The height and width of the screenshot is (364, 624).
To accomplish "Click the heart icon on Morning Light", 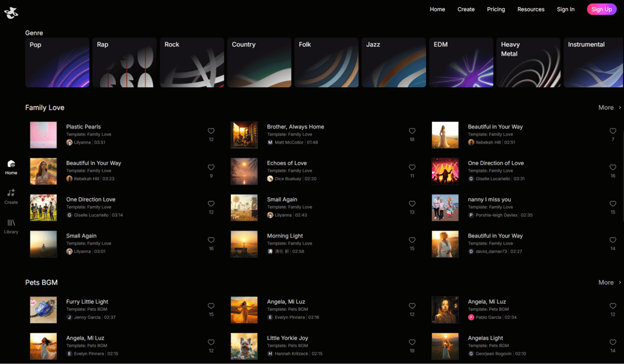I will tap(412, 240).
